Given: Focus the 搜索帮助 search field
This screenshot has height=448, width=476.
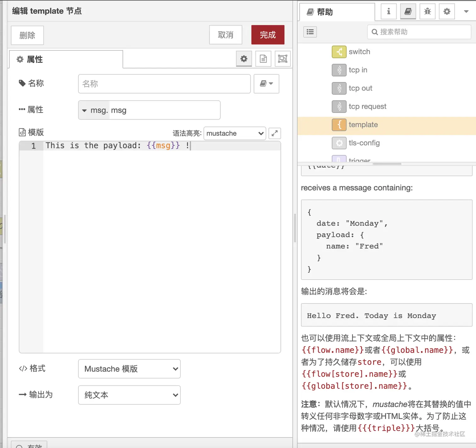Looking at the screenshot, I should (x=419, y=32).
